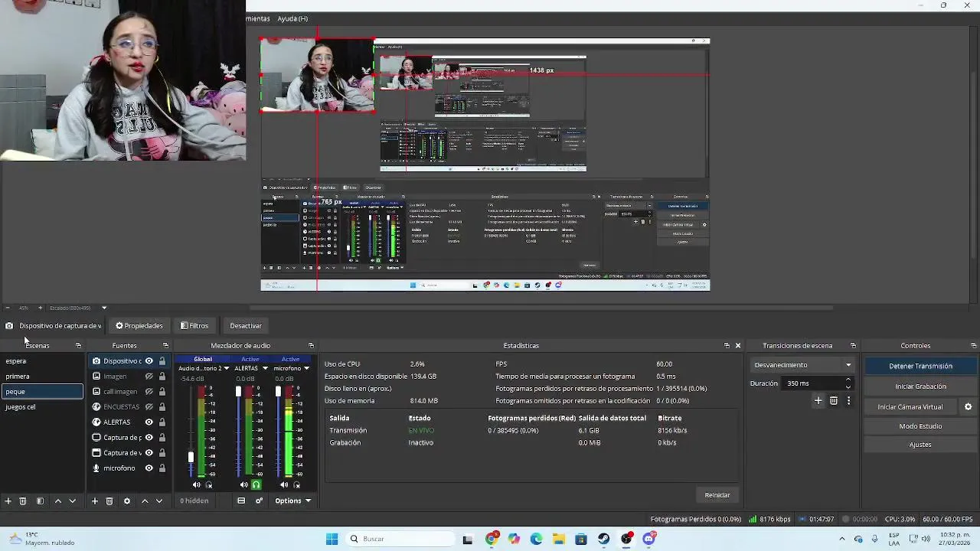Screen dimensions: 980x551
Task: Hide the microfono source
Action: [x=149, y=468]
